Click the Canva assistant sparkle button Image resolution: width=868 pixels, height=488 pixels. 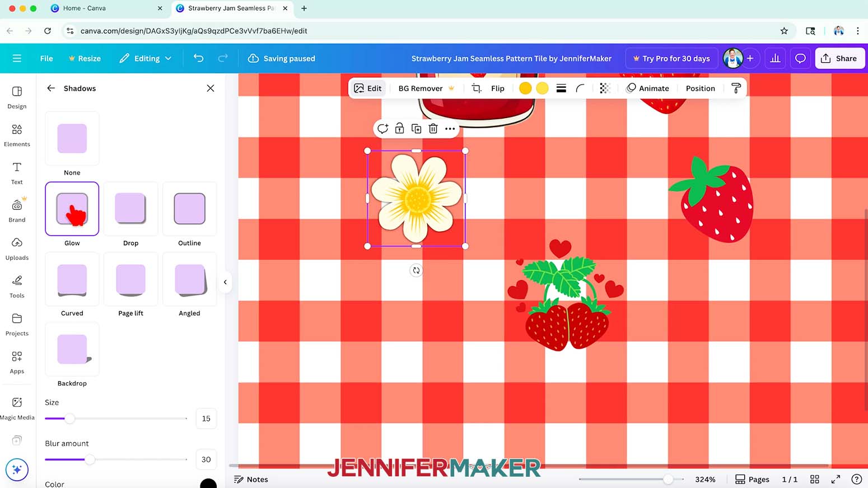pos(17,470)
